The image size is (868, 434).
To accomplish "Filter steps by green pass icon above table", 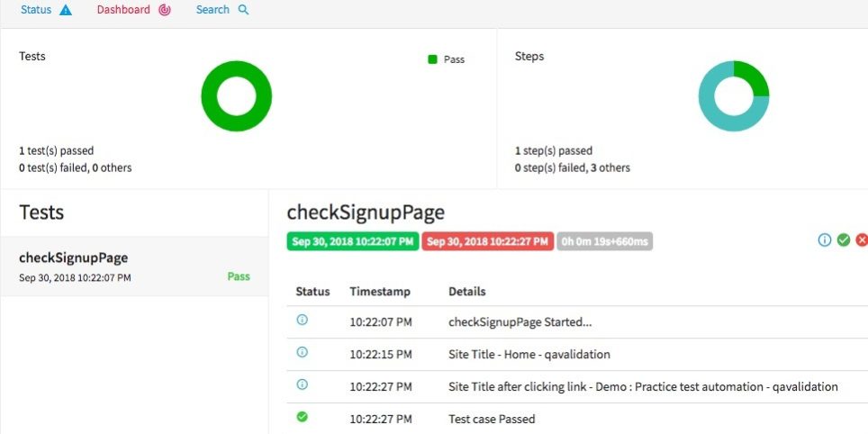I will click(x=844, y=240).
